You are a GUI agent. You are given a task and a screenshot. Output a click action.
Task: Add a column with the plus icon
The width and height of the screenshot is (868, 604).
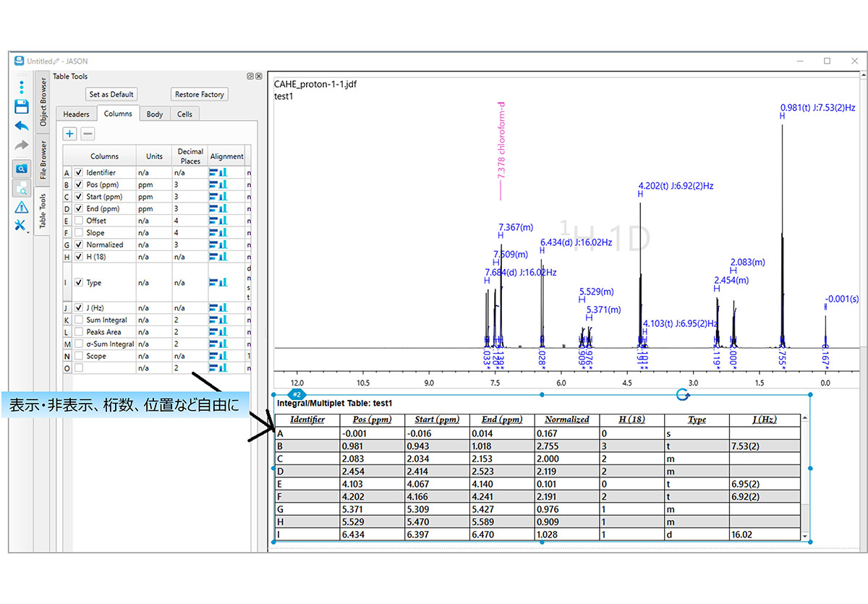pos(70,134)
